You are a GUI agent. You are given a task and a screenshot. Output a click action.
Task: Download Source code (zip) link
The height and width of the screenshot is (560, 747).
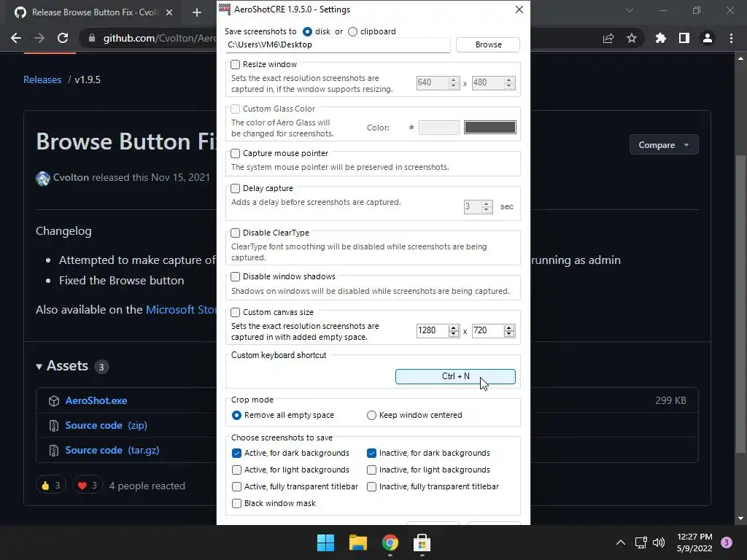107,426
